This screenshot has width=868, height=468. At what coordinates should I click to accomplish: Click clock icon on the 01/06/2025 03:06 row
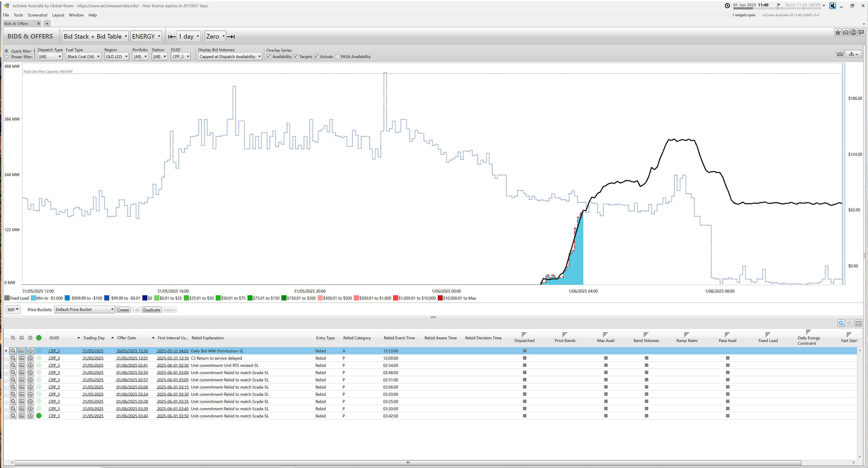click(x=30, y=387)
